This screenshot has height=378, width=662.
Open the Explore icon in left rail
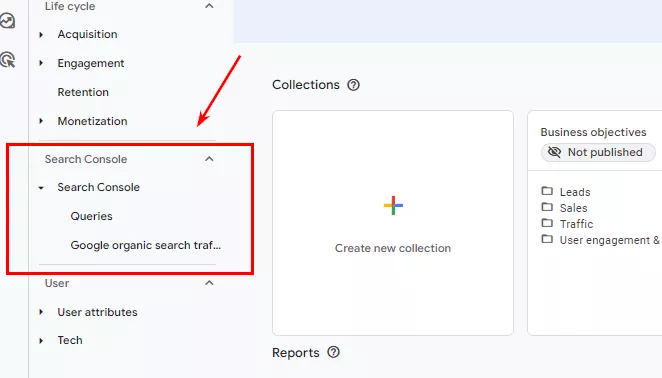7,20
